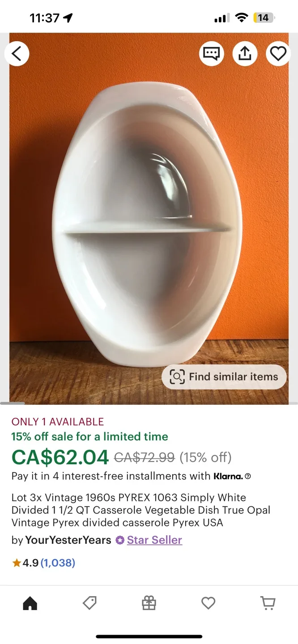The height and width of the screenshot is (644, 298).
Task: Open the 1,038 reviews count
Action: click(58, 563)
